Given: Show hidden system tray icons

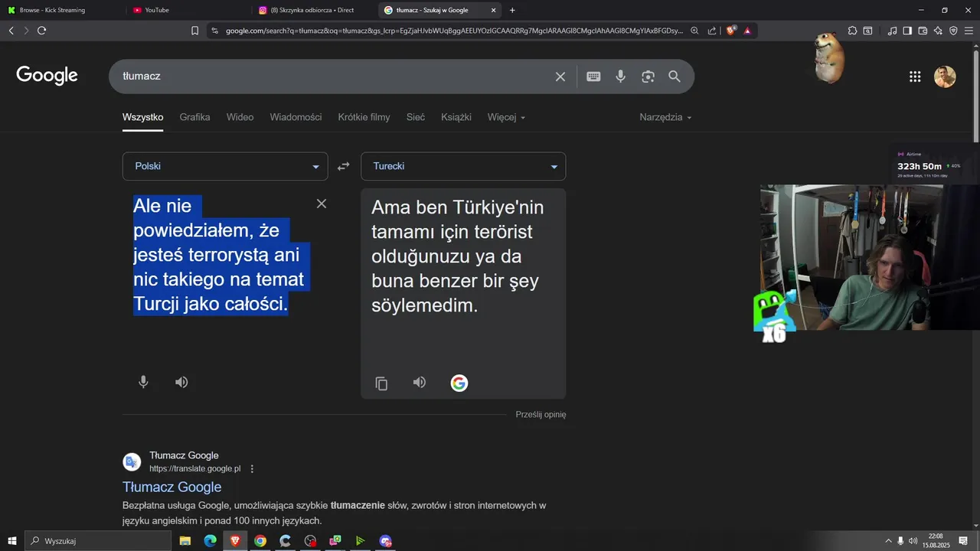Looking at the screenshot, I should (x=888, y=541).
